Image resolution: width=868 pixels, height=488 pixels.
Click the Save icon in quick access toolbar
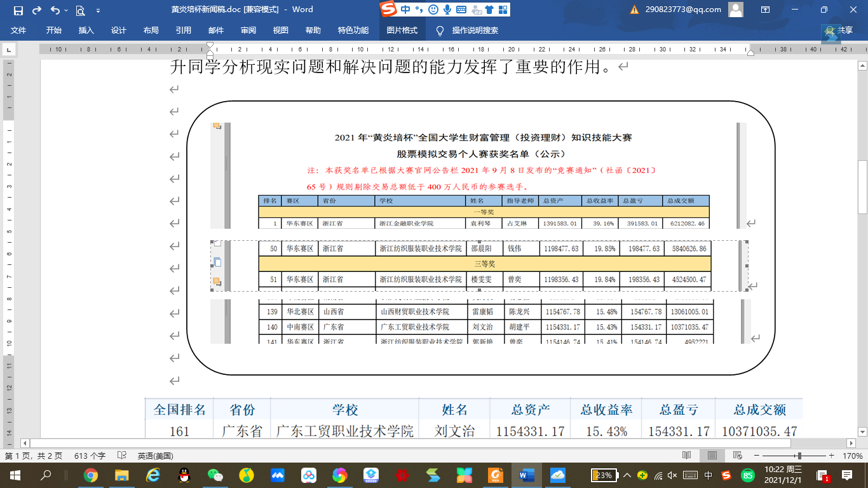[x=18, y=10]
